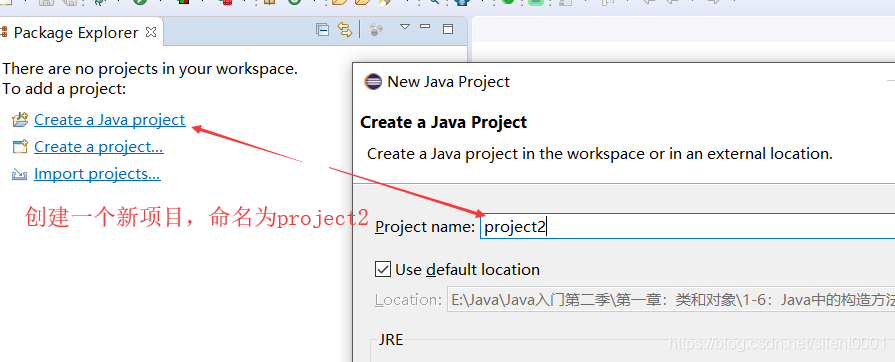Click the new Java project wizard icon
895x362 pixels.
click(x=20, y=119)
